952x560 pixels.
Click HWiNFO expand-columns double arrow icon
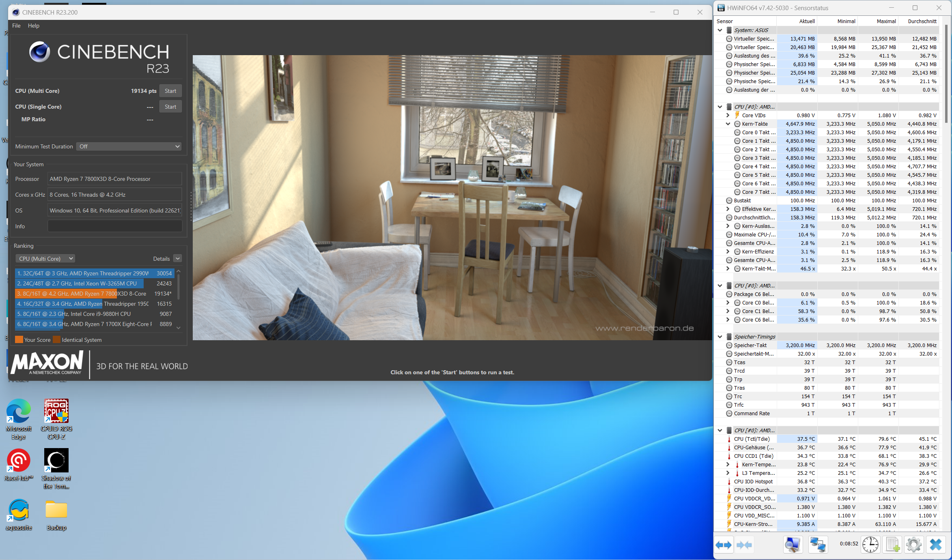tap(724, 545)
